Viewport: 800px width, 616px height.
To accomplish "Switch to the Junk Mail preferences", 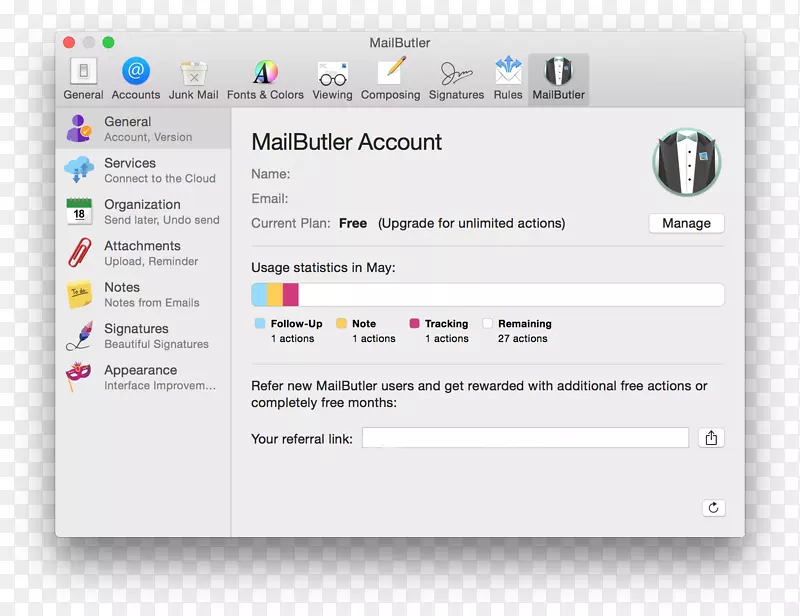I will pyautogui.click(x=193, y=78).
